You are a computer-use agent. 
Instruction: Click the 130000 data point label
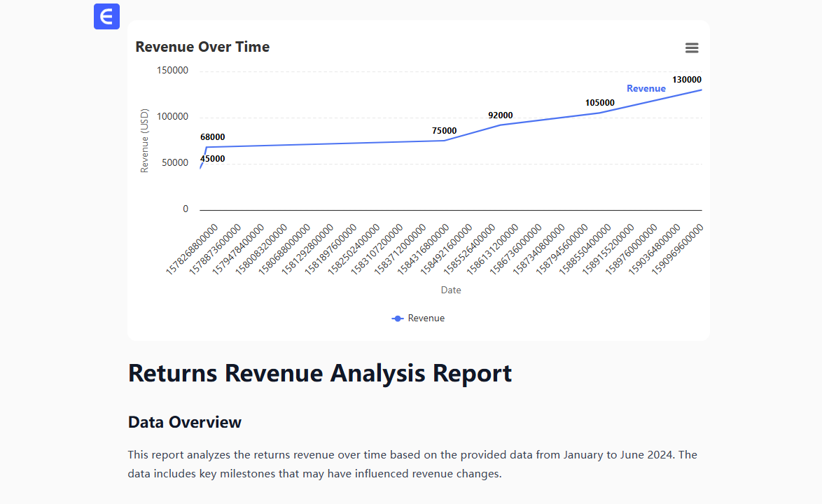coord(686,80)
